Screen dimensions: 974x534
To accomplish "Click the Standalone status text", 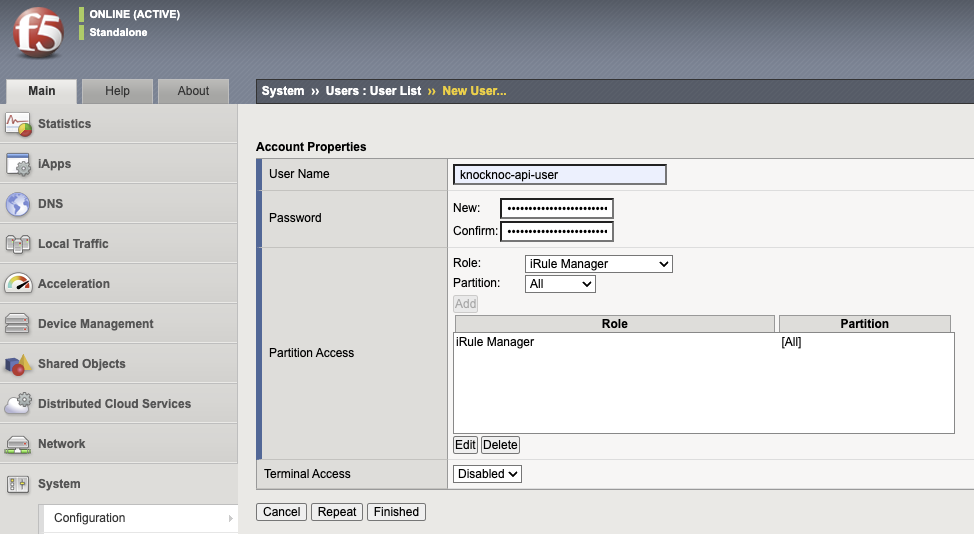I will 118,32.
